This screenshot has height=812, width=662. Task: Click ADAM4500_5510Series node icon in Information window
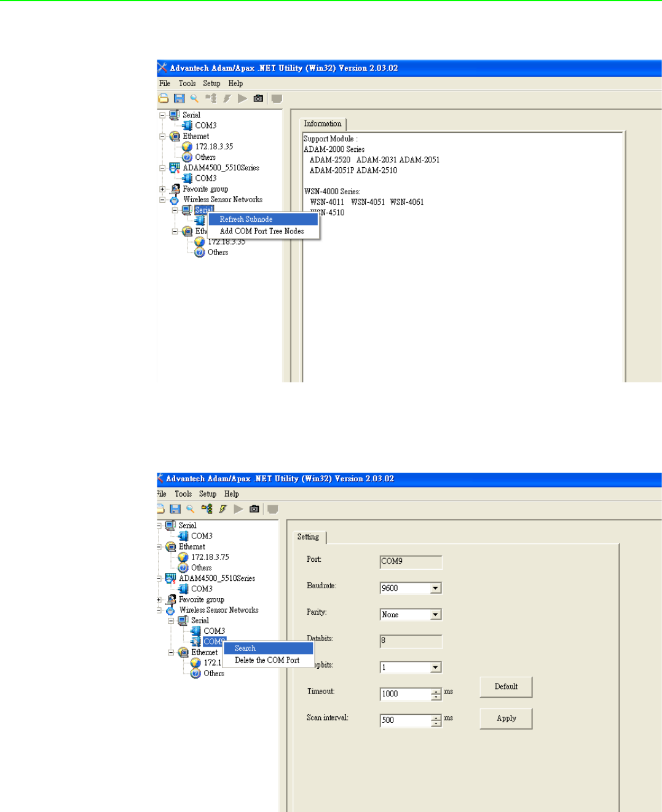coord(175,168)
